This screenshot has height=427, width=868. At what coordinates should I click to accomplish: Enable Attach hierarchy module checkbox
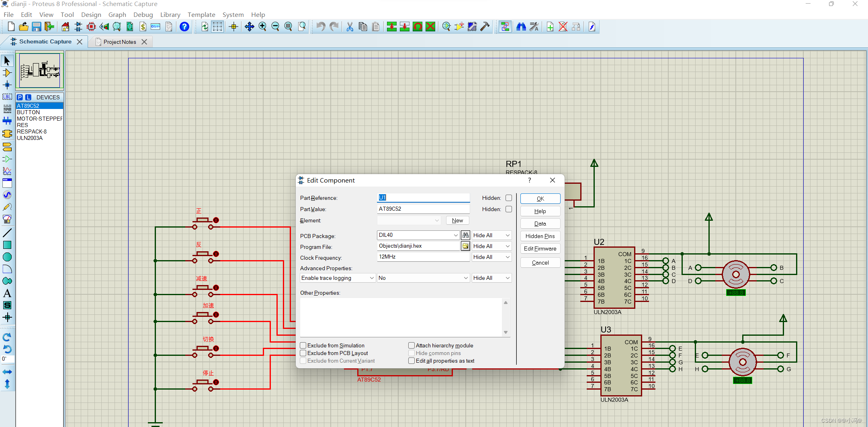point(411,345)
